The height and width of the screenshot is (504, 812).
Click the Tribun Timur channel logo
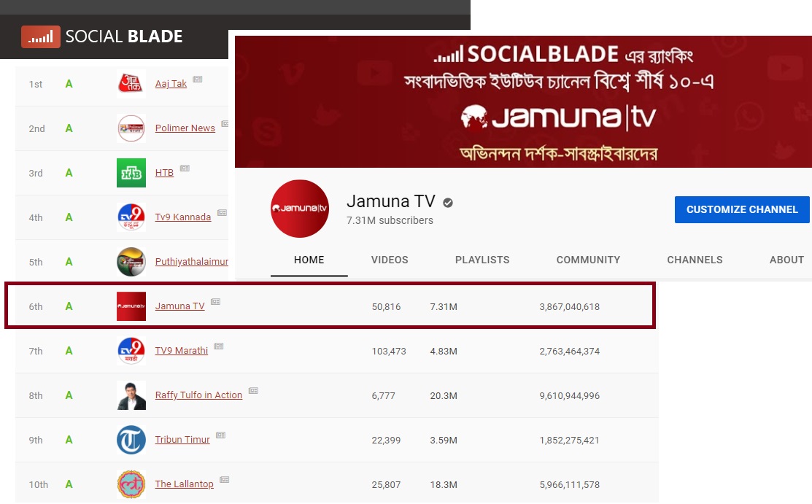(131, 440)
